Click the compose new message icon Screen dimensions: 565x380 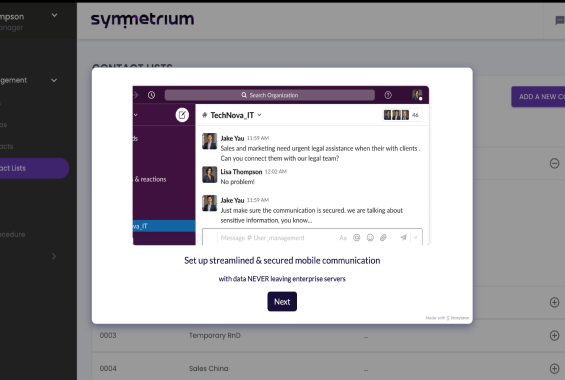[182, 115]
